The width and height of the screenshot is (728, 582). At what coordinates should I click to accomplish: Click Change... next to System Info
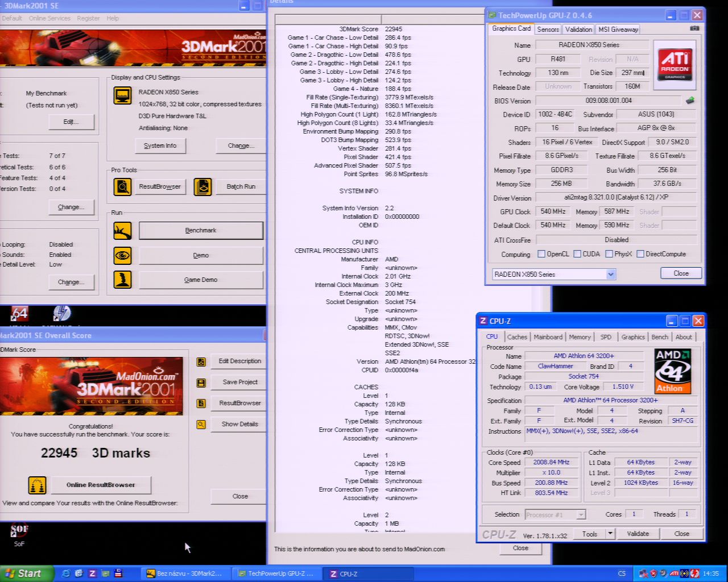coord(241,145)
